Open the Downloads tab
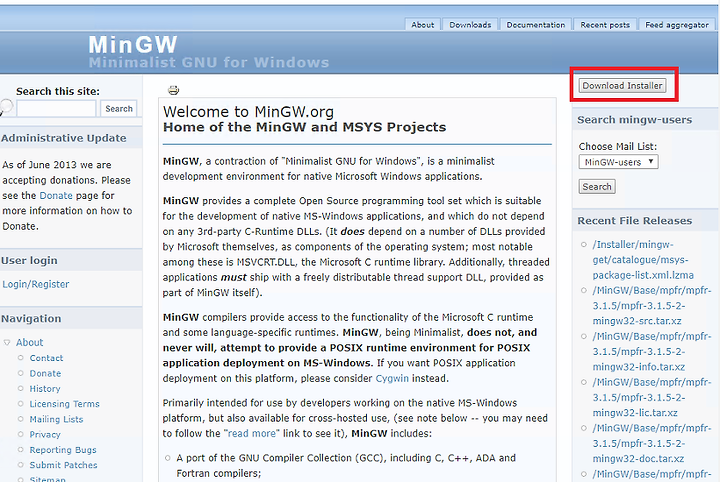 point(470,25)
